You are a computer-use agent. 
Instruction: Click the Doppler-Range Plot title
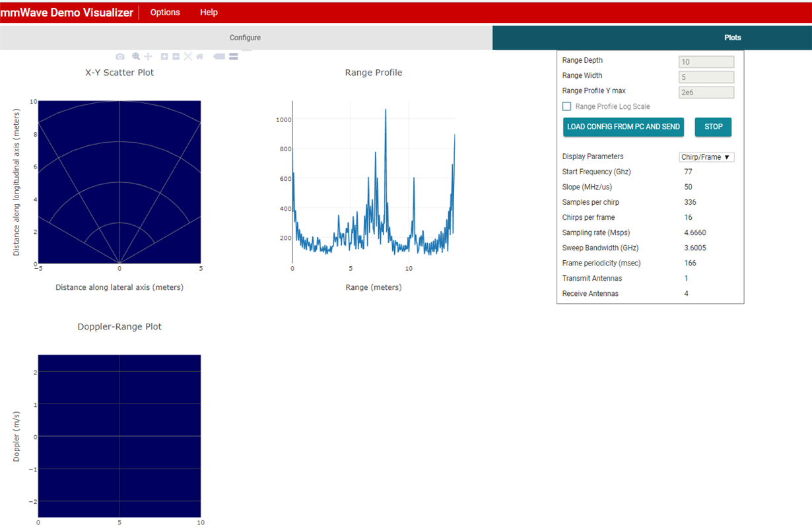pos(119,327)
